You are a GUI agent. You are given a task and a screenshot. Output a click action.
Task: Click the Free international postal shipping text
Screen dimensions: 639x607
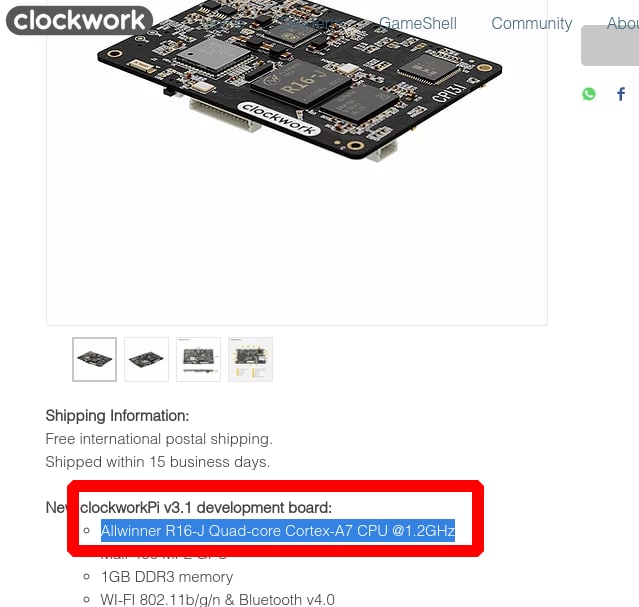159,439
